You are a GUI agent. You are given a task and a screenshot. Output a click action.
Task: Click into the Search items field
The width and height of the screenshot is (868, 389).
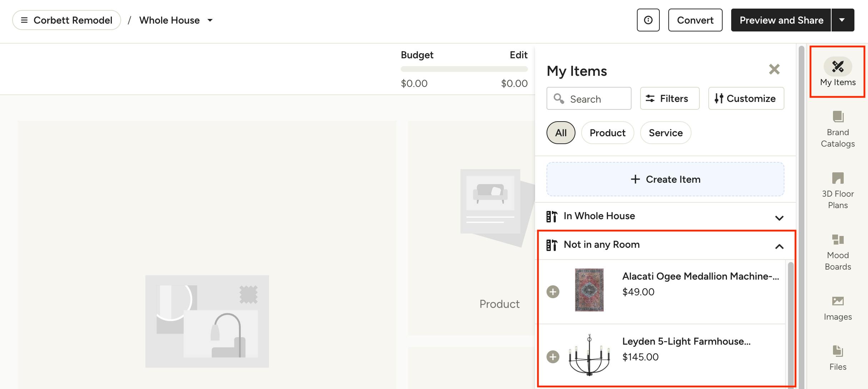589,98
